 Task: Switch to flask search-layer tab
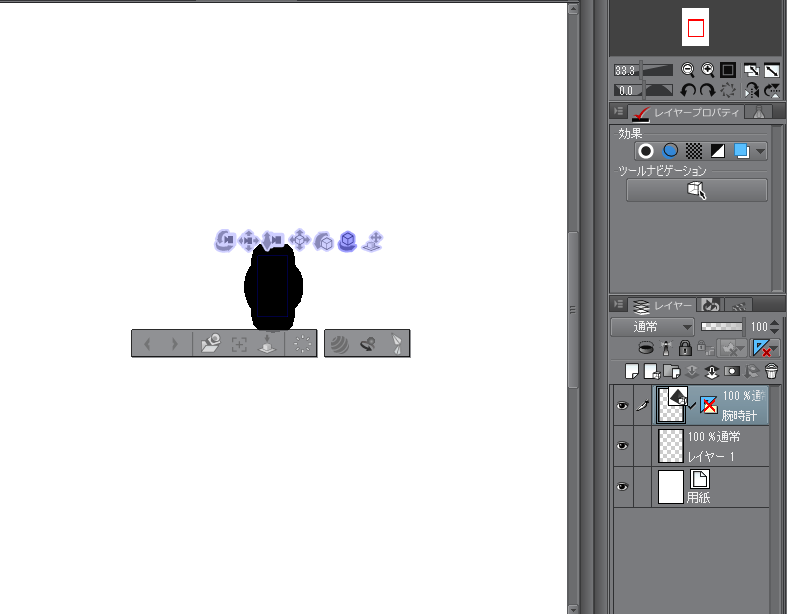pos(758,112)
